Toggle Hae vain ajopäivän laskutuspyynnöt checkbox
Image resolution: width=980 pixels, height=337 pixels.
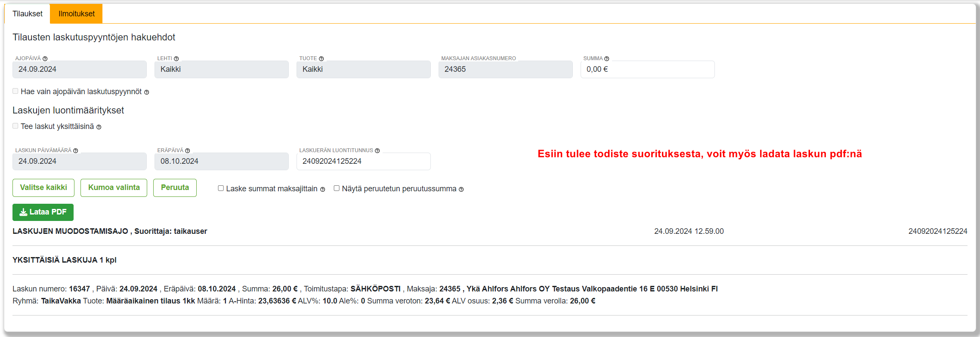[15, 91]
